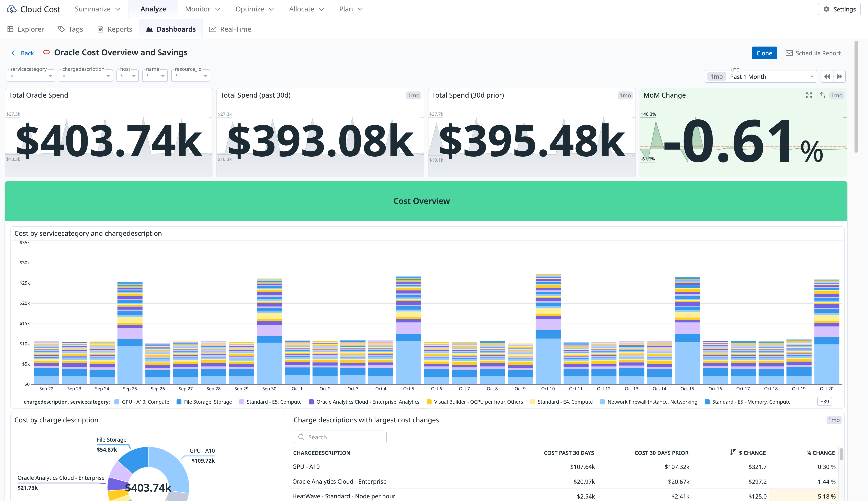Image resolution: width=868 pixels, height=501 pixels.
Task: Toggle Standard - E5 - Memory legend swatch
Action: [707, 402]
